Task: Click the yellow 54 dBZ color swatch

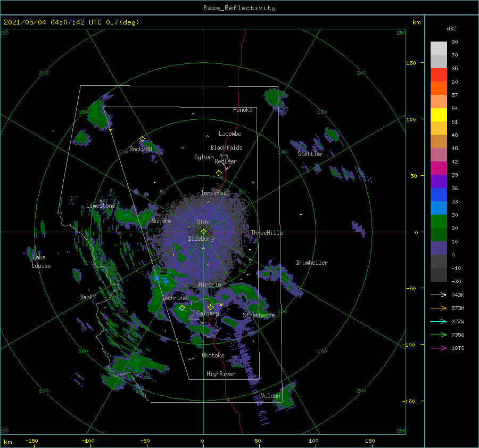Action: point(439,115)
